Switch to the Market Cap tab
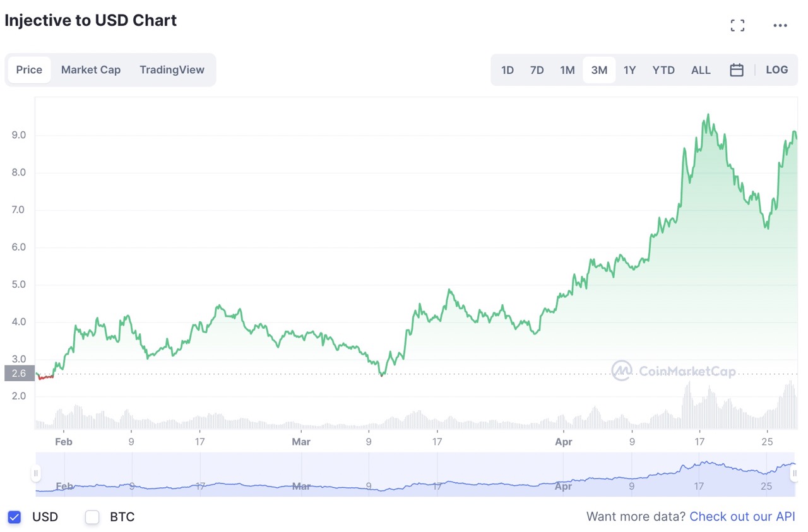This screenshot has width=808, height=532. pyautogui.click(x=91, y=70)
